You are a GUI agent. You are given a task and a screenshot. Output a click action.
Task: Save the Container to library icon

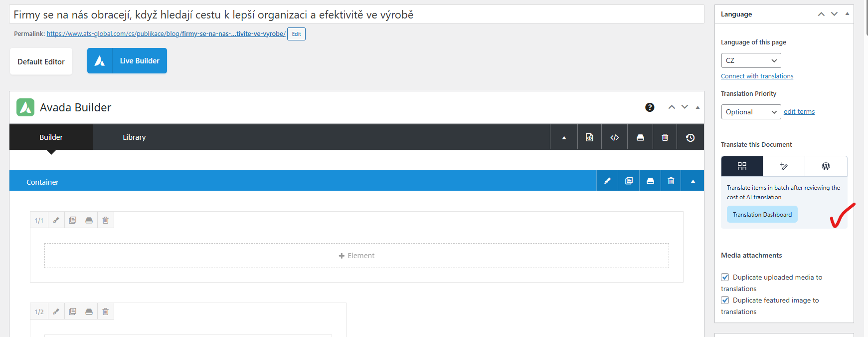tap(650, 181)
